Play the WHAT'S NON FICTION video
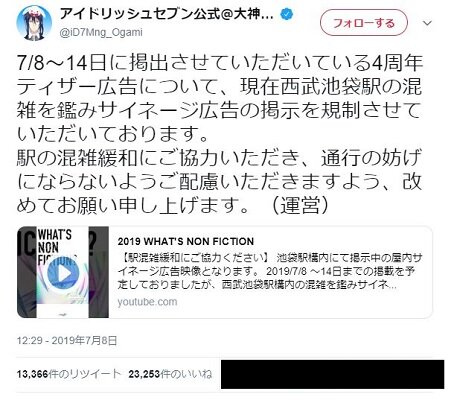 point(63,273)
